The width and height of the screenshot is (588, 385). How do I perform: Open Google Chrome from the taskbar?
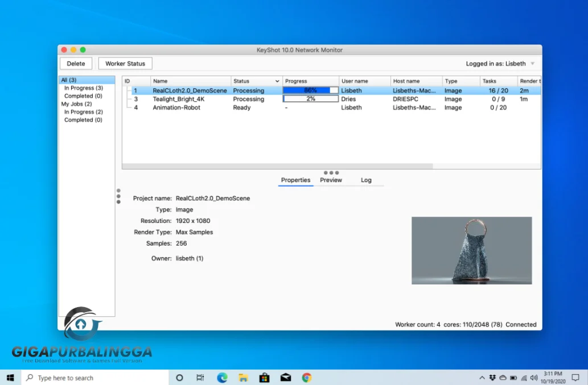tap(307, 378)
